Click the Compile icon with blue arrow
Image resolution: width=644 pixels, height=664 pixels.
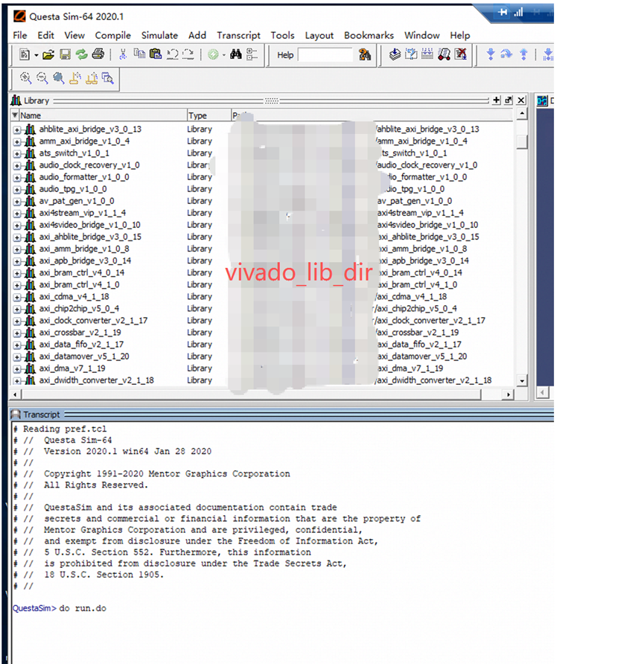[395, 54]
